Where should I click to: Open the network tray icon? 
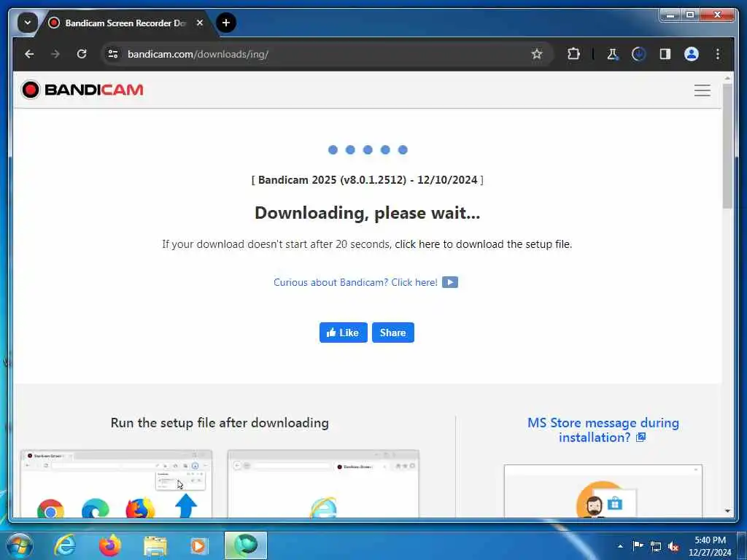(x=656, y=547)
